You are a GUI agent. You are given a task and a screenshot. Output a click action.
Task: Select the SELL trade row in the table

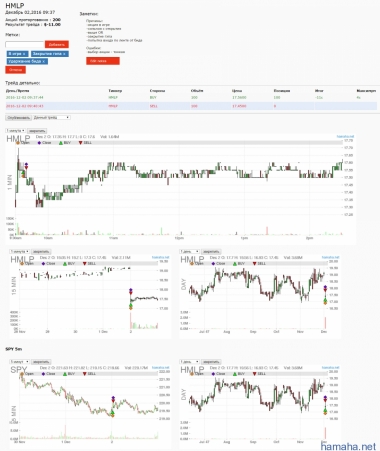coord(191,106)
